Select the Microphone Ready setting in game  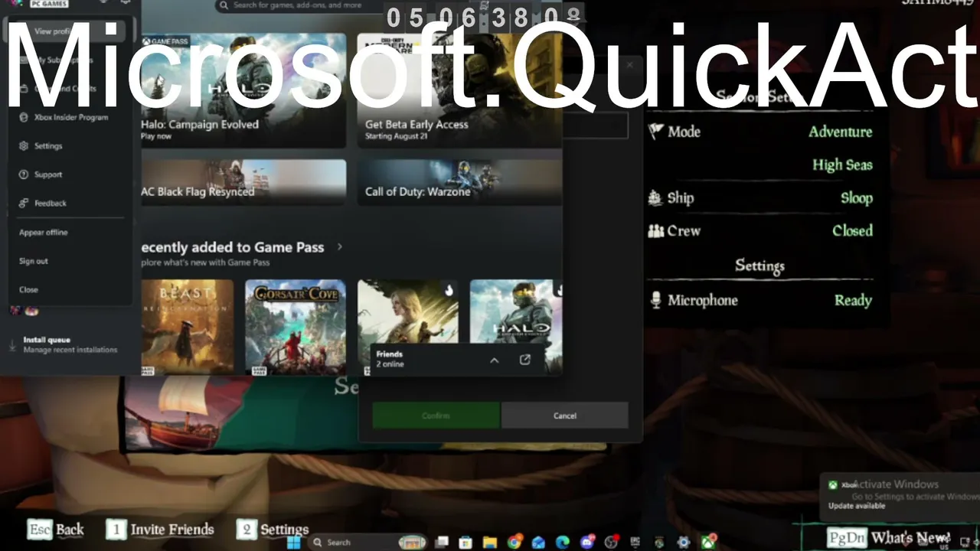pos(760,301)
